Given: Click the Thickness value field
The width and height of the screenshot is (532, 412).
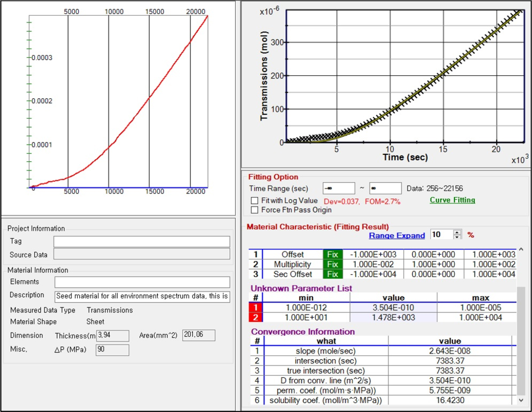Looking at the screenshot, I should click(x=113, y=336).
